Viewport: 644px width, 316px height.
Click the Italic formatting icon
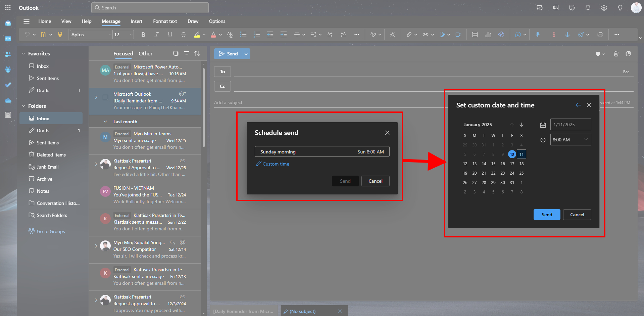(156, 35)
